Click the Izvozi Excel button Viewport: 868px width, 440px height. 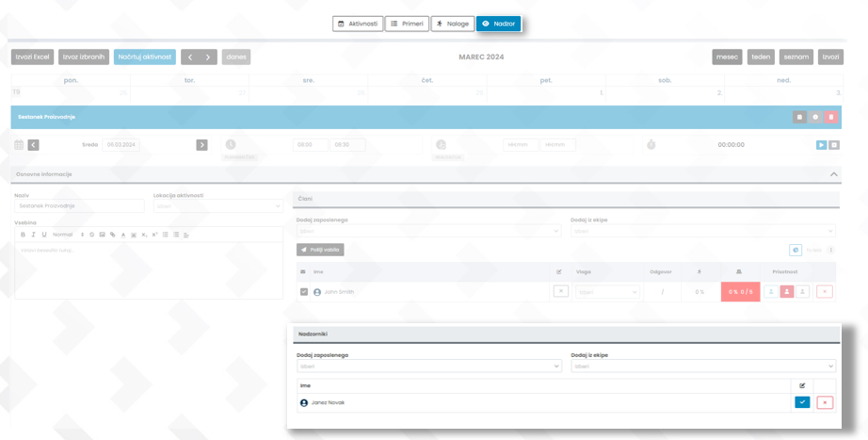click(32, 57)
